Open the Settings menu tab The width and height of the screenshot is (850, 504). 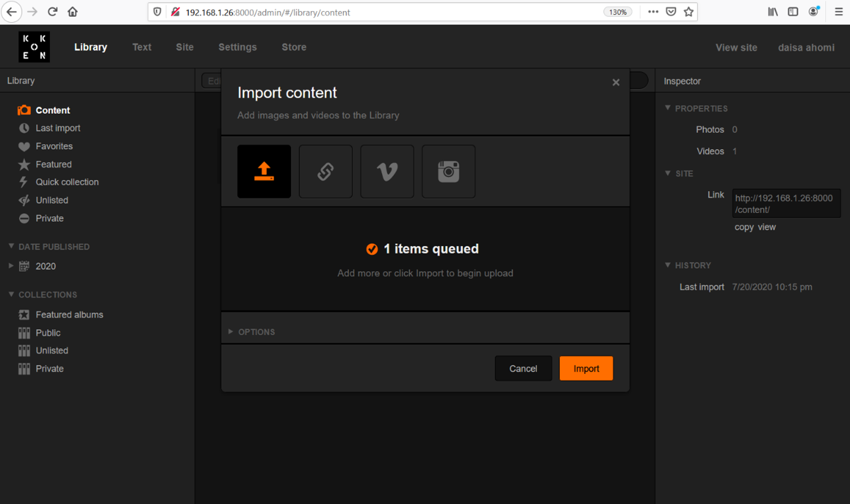(x=237, y=47)
